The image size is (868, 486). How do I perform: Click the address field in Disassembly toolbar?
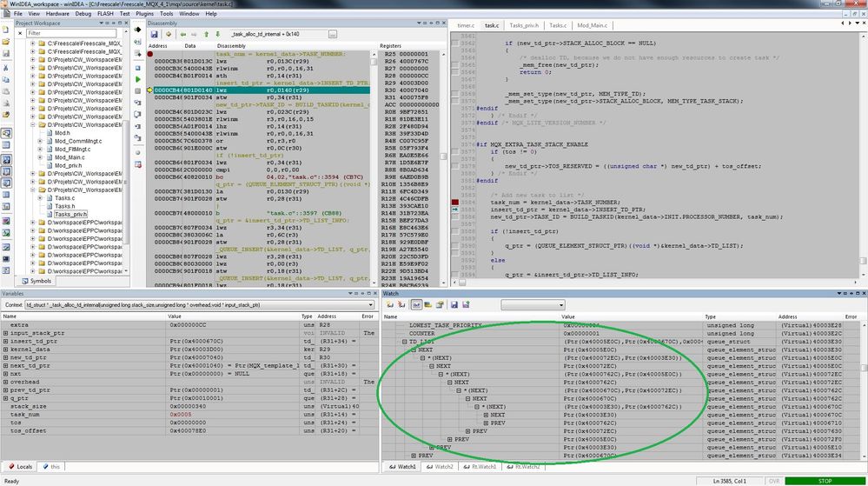(x=277, y=35)
